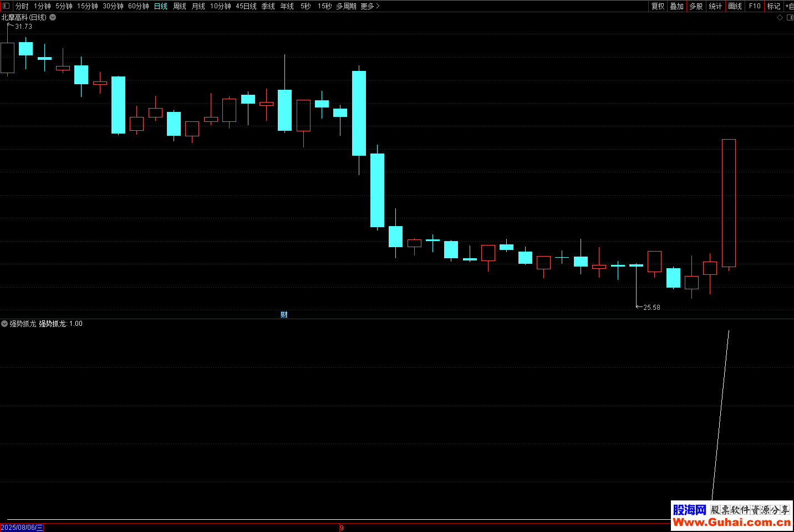The width and height of the screenshot is (794, 532).
Task: Switch to the 分时 intraday tab
Action: (x=22, y=6)
